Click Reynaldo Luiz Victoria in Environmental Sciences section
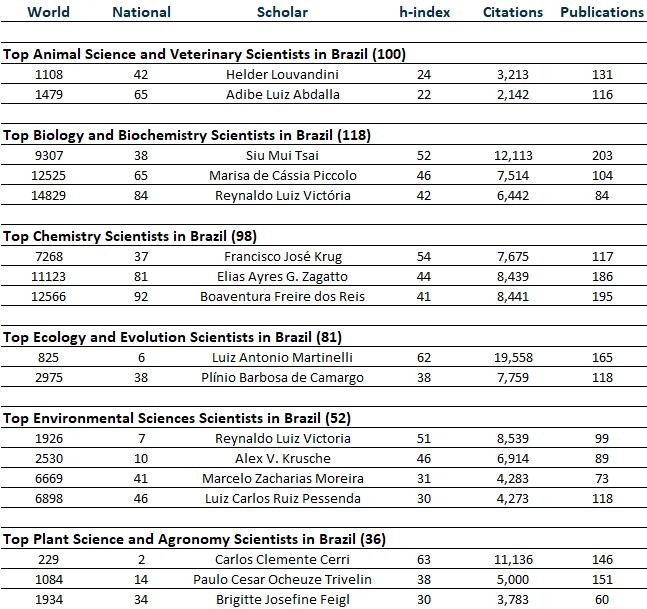Screen dimensions: 647x609 [x=283, y=438]
